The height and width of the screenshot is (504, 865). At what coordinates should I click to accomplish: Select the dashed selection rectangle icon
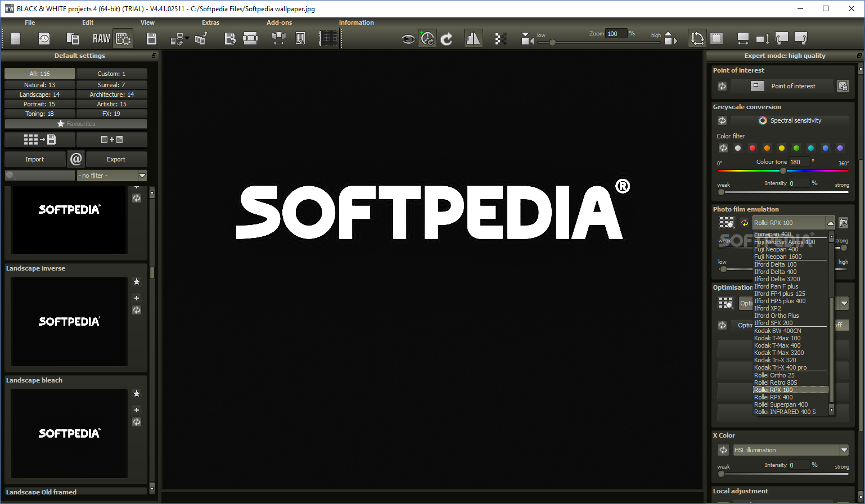pyautogui.click(x=716, y=38)
